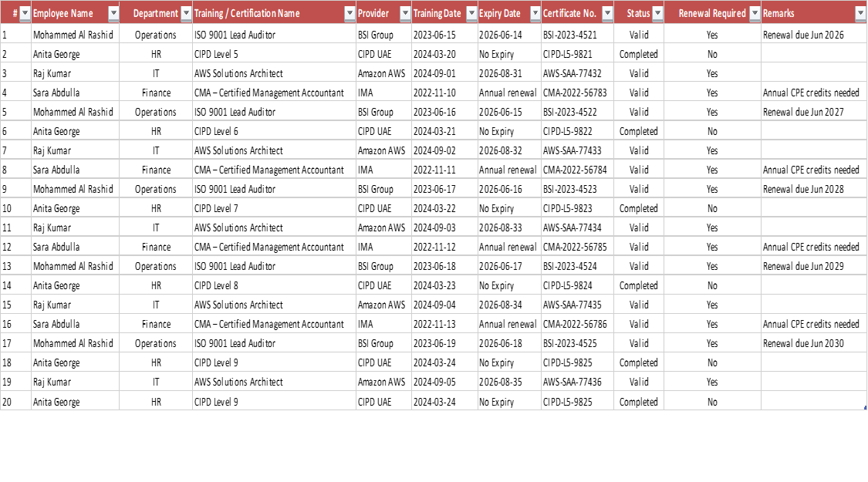The image size is (868, 482).
Task: Select certificate cell 'CIPD-L5-9821'
Action: [577, 54]
